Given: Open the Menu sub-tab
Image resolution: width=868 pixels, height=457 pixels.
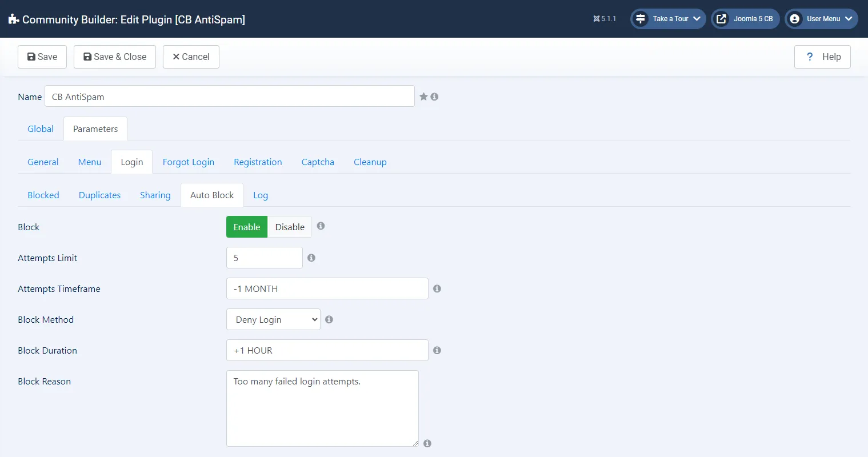Looking at the screenshot, I should (90, 162).
